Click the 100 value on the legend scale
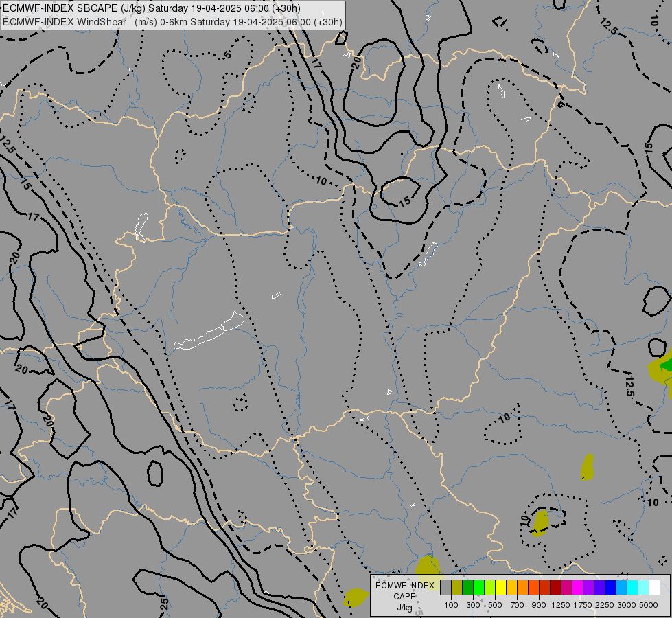672x618 pixels. point(451,605)
